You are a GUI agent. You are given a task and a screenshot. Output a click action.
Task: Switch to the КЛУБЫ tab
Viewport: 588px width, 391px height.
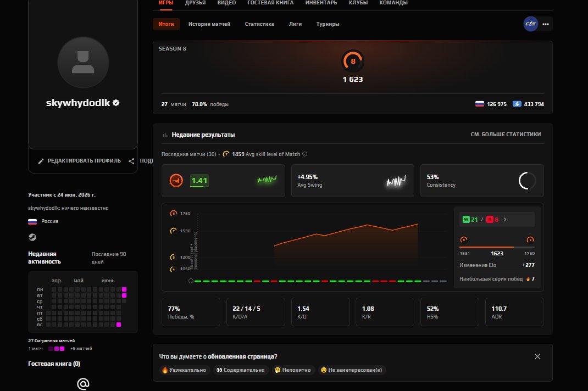click(x=358, y=3)
